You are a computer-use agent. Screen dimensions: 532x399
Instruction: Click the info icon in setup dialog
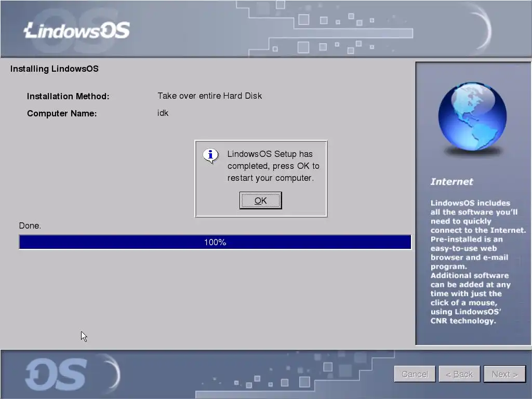(x=211, y=156)
